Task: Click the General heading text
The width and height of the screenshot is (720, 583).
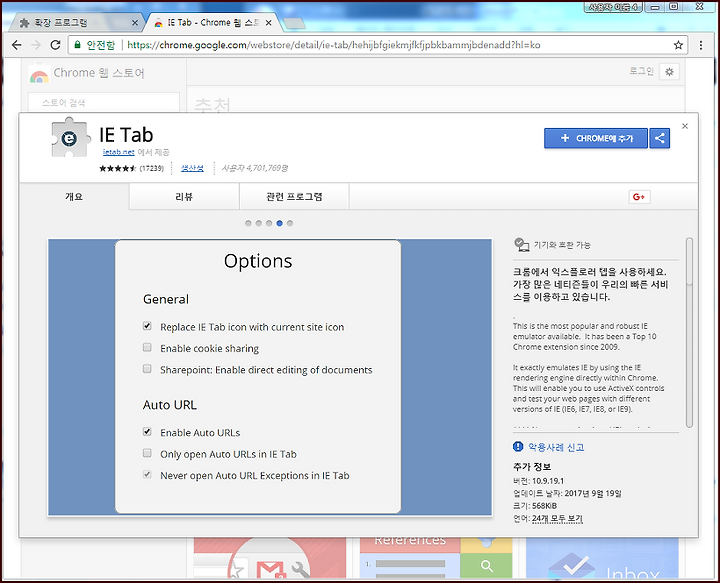Action: pyautogui.click(x=166, y=299)
